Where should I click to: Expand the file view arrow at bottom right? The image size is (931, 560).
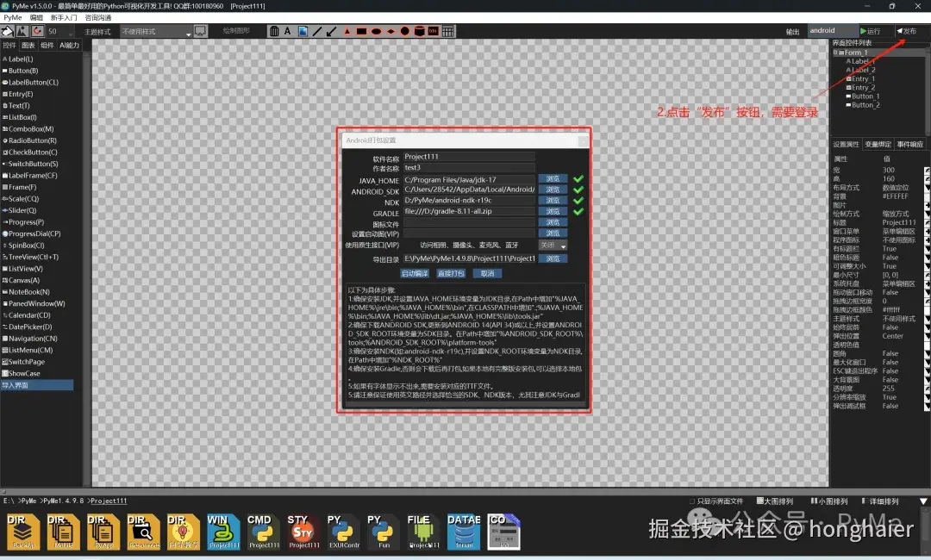(923, 501)
